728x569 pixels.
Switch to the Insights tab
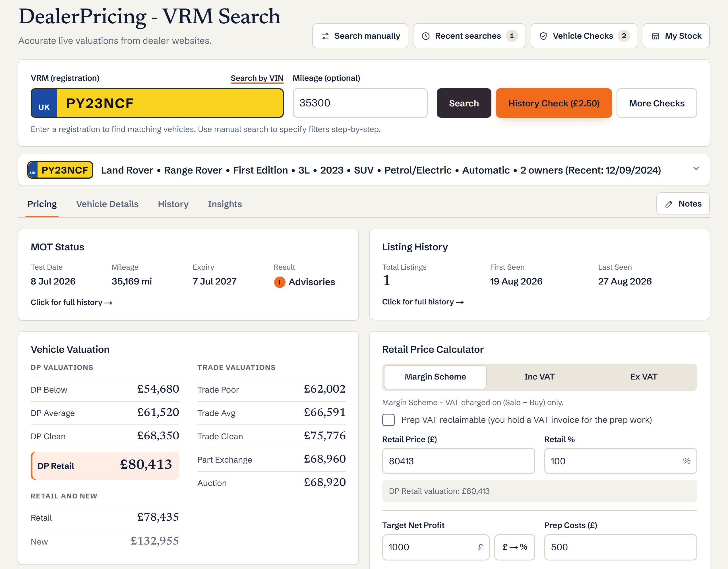[x=225, y=204]
